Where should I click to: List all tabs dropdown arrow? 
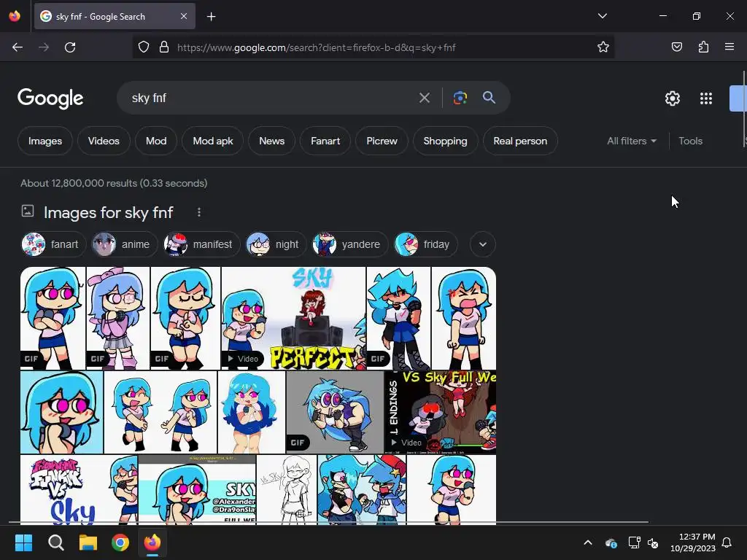click(x=602, y=16)
